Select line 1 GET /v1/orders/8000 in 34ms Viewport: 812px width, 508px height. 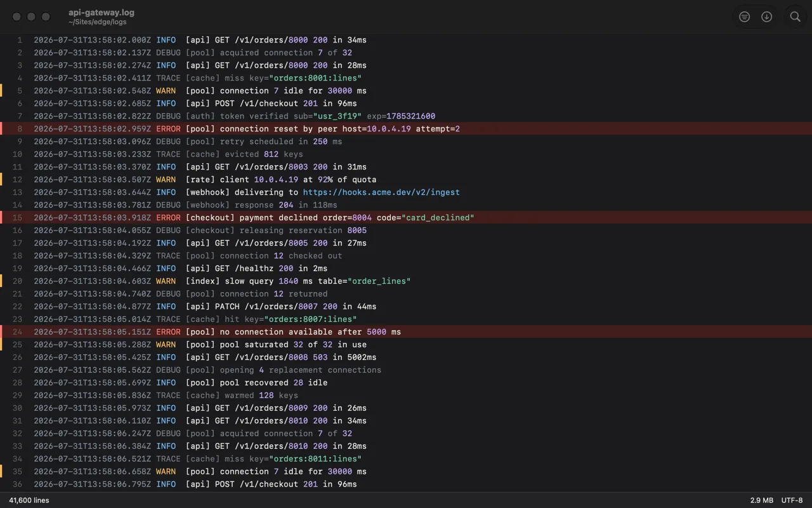(406, 40)
